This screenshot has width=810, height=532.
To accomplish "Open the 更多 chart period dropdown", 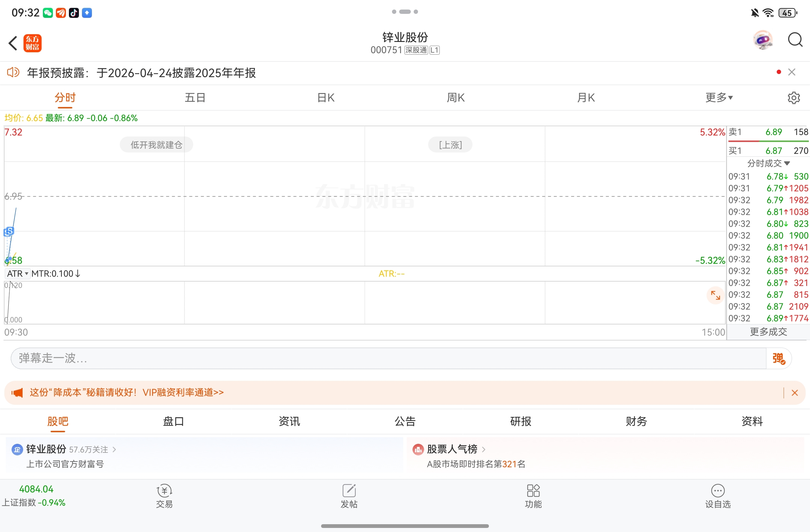I will (719, 98).
